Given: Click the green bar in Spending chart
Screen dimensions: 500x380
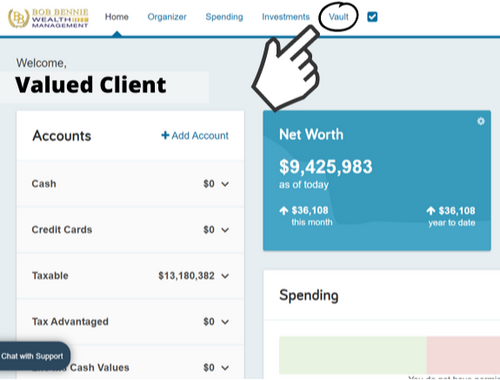Looking at the screenshot, I should [x=353, y=355].
